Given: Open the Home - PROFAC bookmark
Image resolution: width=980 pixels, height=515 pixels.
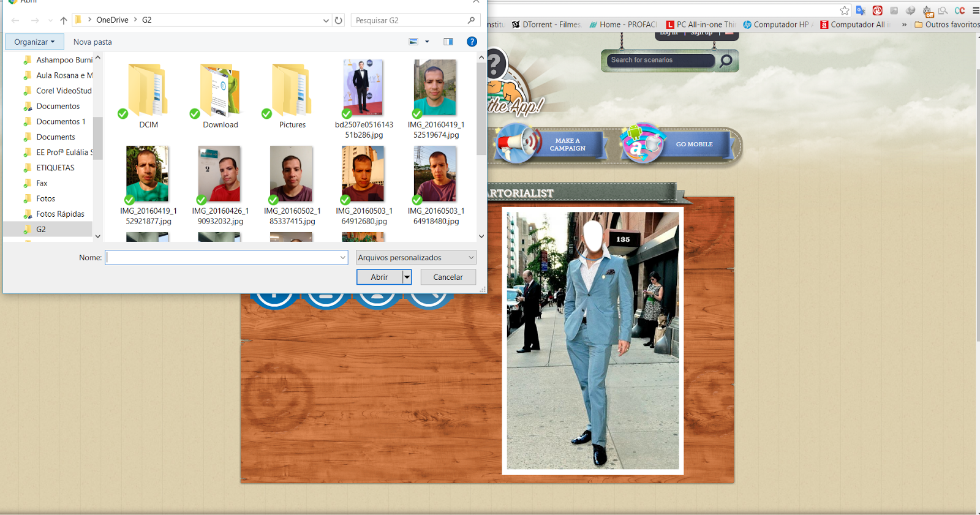Looking at the screenshot, I should [x=623, y=24].
